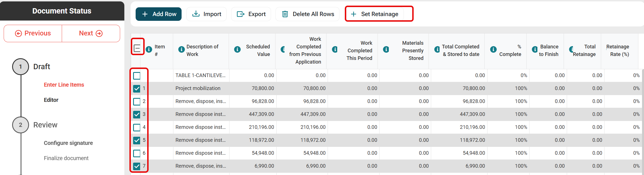This screenshot has width=644, height=175.
Task: Check the TABLE 1-CANTILEVE row checkbox
Action: [x=137, y=76]
